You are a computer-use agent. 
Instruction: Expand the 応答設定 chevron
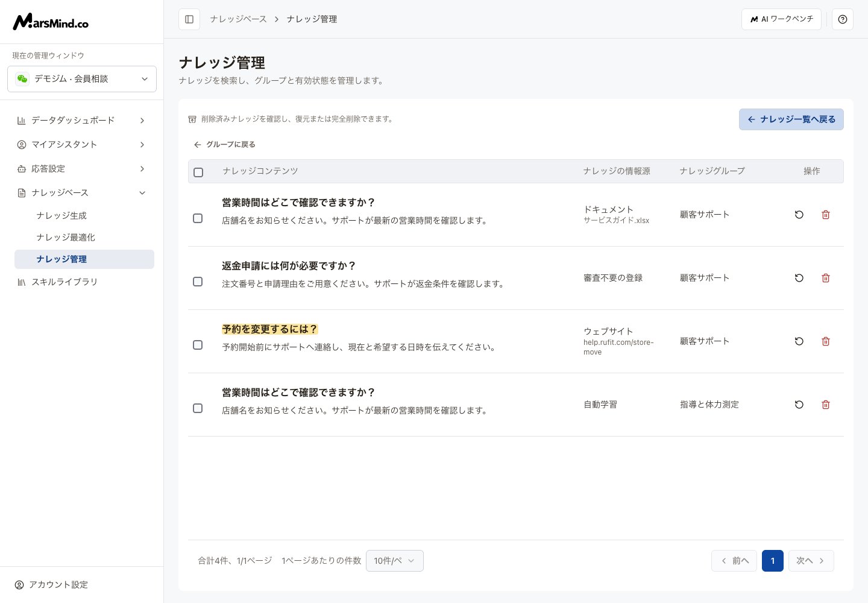[x=142, y=169]
